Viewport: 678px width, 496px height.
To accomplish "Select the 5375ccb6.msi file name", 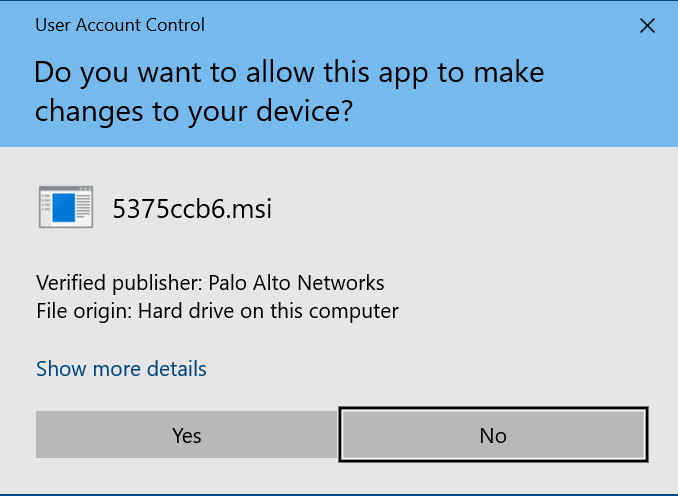I will click(192, 209).
